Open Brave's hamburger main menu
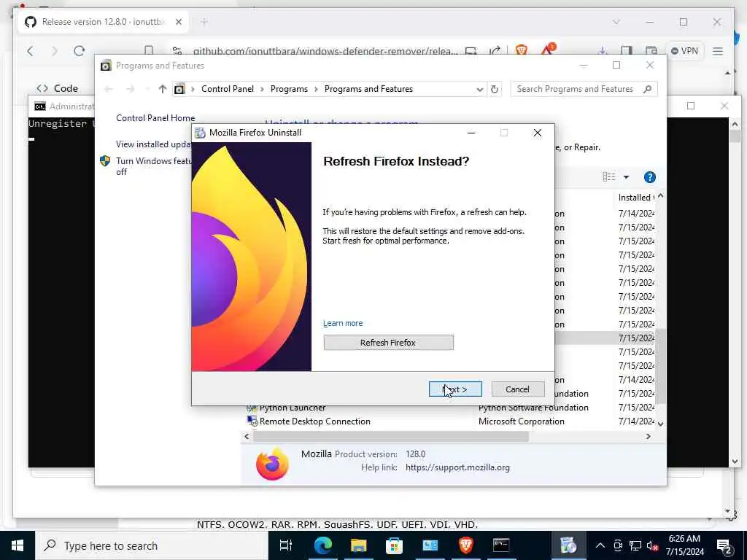The image size is (747, 560). pyautogui.click(x=718, y=51)
